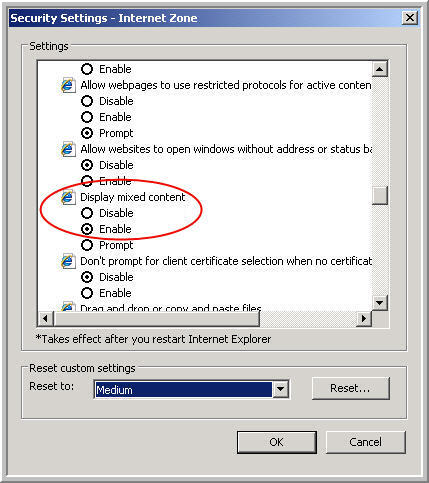Confirm settings with the OK button
429x483 pixels.
[x=277, y=442]
